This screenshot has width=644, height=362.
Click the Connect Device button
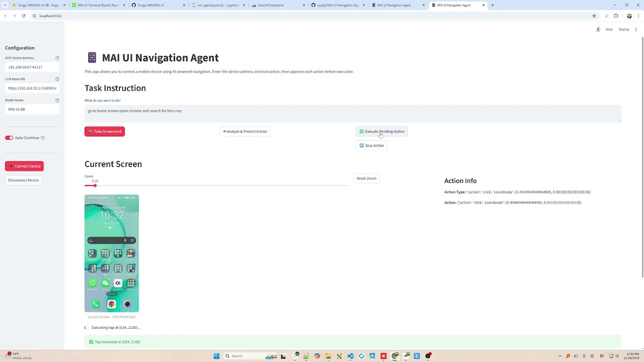click(x=24, y=166)
